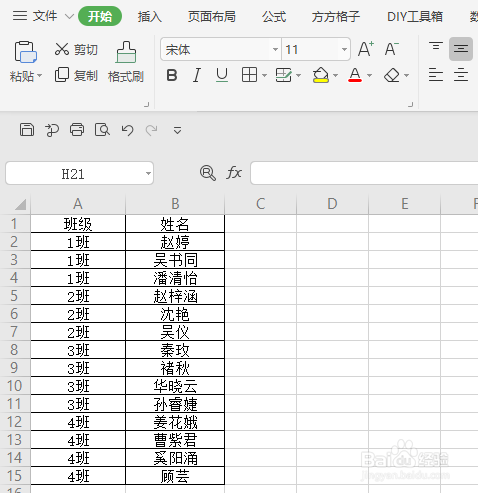Expand the eraser clear dropdown arrow
Screen dimensions: 478x493
pyautogui.click(x=407, y=76)
